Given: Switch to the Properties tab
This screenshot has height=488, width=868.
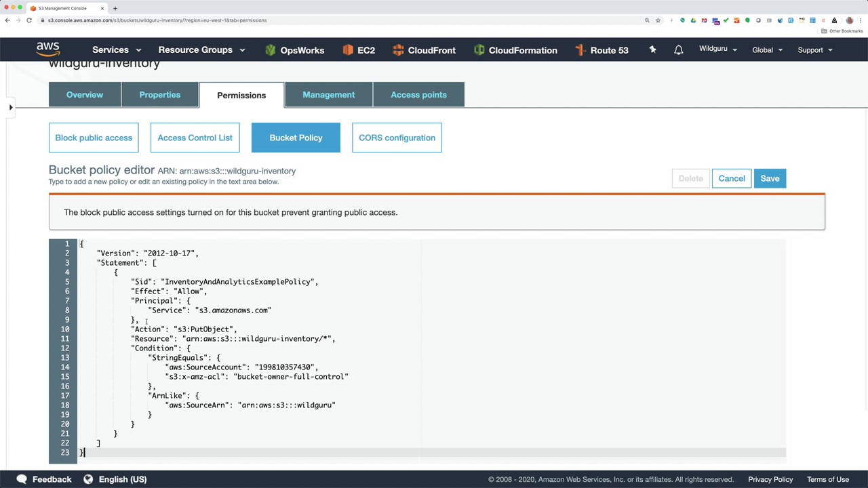Looking at the screenshot, I should tap(160, 95).
